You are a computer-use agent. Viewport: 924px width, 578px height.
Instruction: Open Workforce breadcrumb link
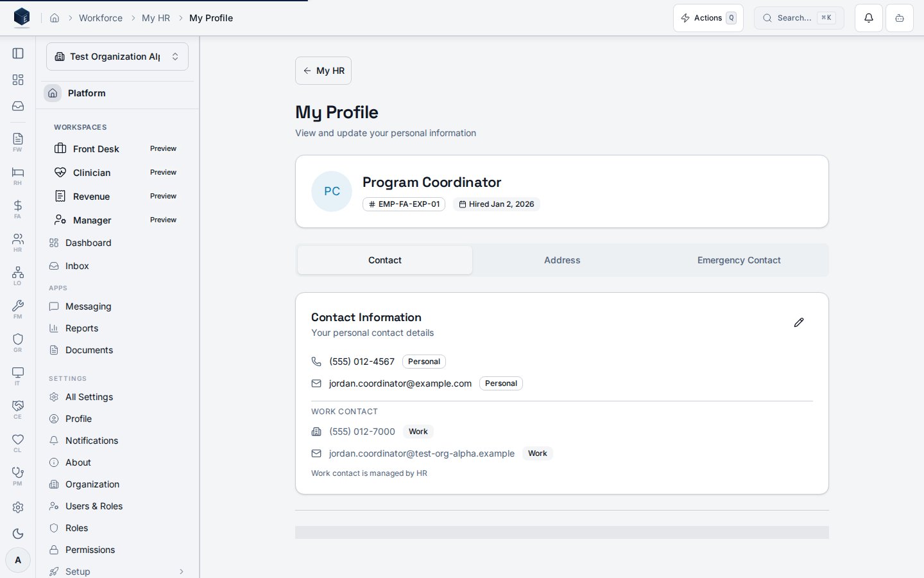101,18
